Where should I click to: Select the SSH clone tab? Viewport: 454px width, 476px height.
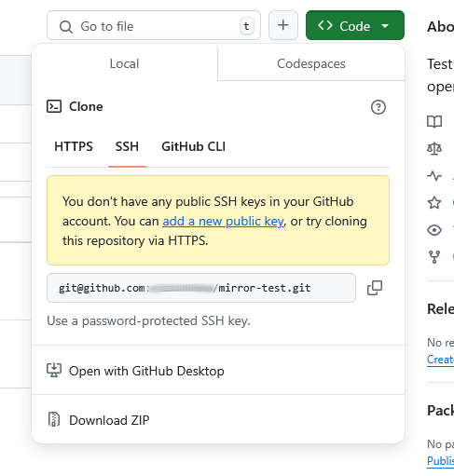127,146
